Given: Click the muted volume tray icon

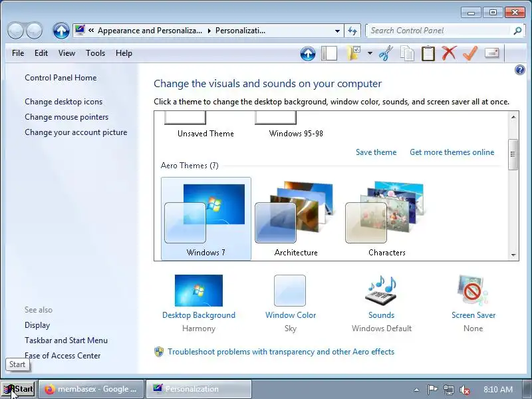Looking at the screenshot, I should pyautogui.click(x=464, y=390).
